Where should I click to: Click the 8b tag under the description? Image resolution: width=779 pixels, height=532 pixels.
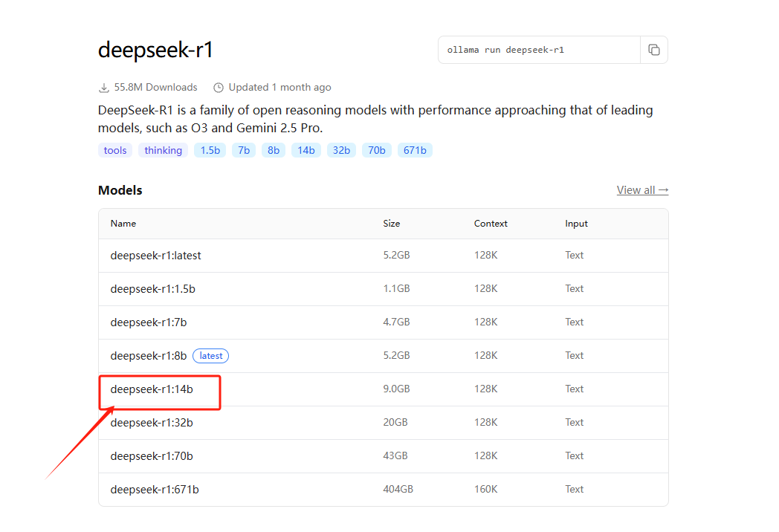pos(274,150)
